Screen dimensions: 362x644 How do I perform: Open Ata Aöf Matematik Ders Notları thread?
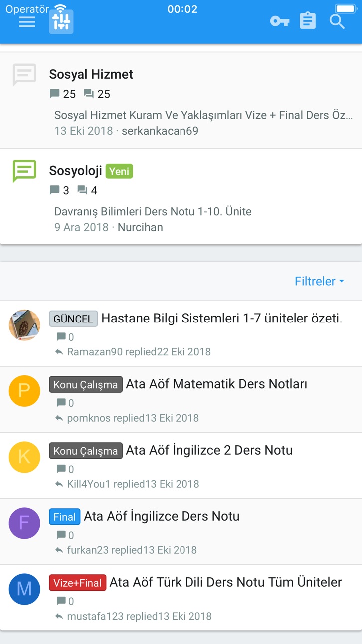216,384
